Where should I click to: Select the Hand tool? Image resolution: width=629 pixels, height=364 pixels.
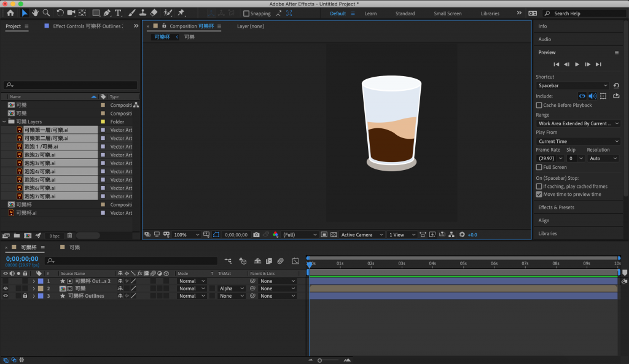coord(36,13)
